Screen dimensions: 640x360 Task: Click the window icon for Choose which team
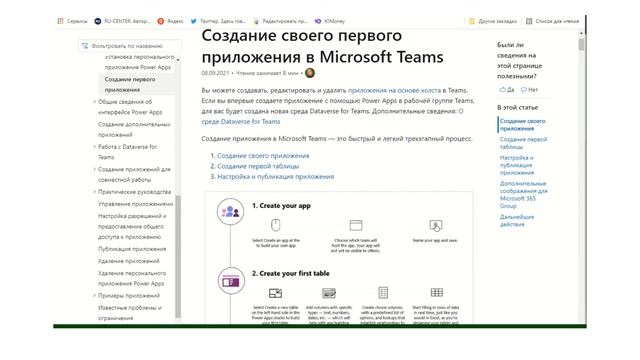[x=356, y=225]
